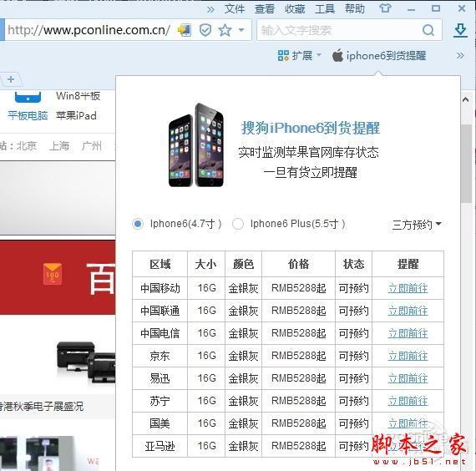The width and height of the screenshot is (476, 471).
Task: Click RMB5288起 in 京东 row
Action: 298,356
